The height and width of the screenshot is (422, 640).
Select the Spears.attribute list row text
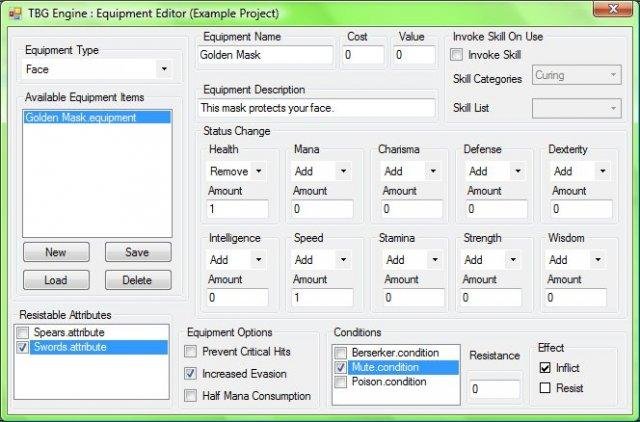click(69, 332)
